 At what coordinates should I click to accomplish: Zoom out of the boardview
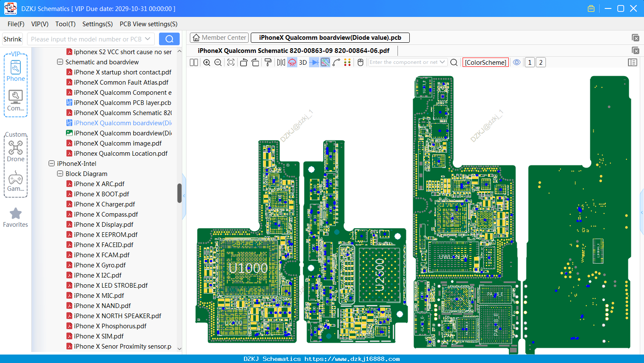[218, 63]
